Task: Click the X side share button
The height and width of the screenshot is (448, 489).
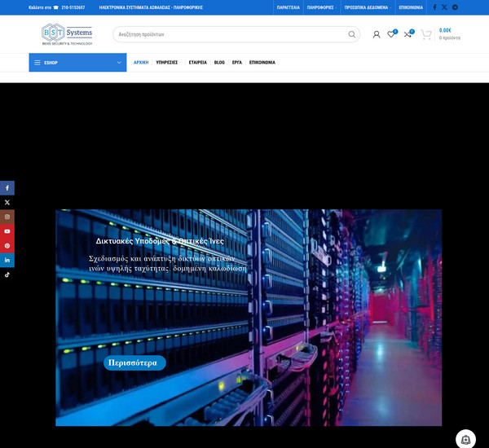Action: click(x=7, y=202)
